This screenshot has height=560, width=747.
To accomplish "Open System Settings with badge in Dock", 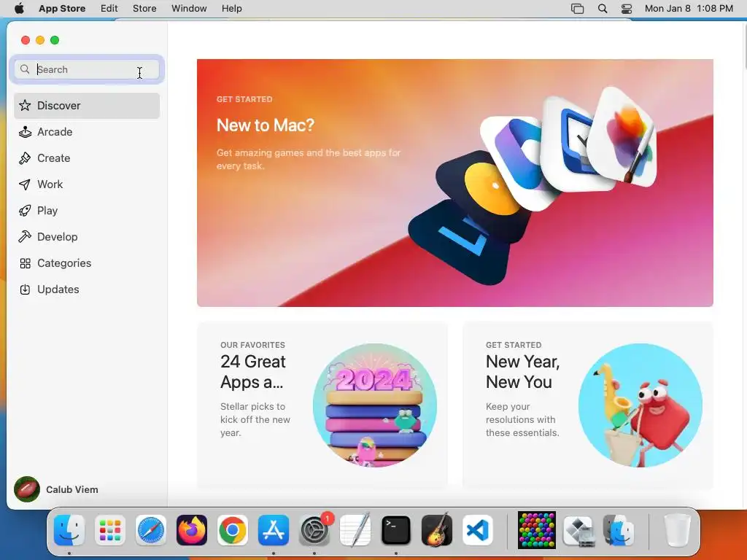I will click(314, 530).
